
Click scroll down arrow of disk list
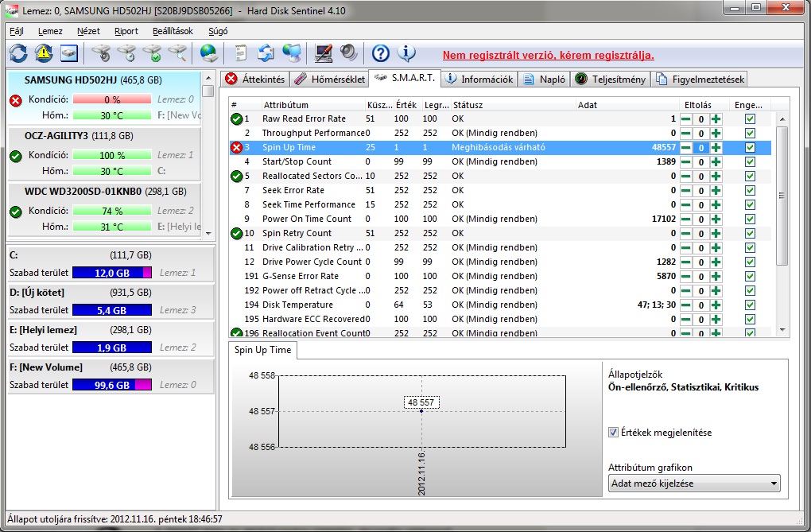coord(208,234)
